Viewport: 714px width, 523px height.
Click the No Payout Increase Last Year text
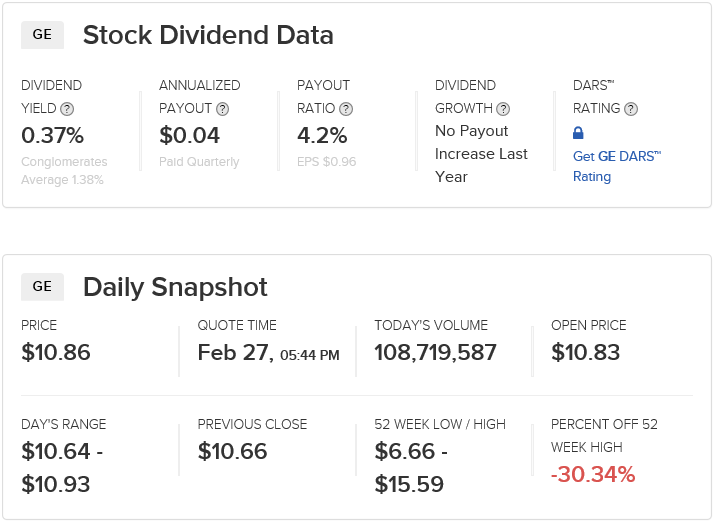pos(481,153)
